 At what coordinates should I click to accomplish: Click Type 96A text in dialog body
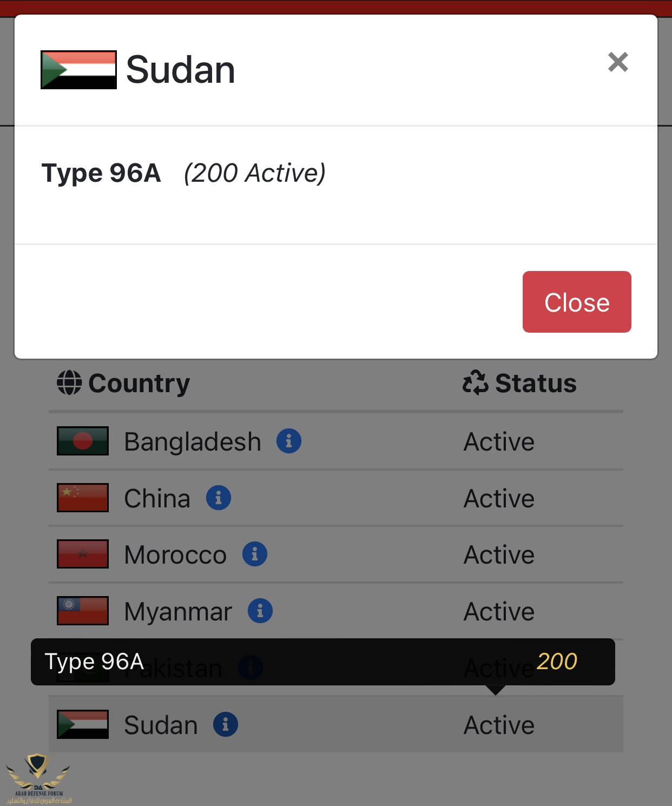(x=101, y=173)
